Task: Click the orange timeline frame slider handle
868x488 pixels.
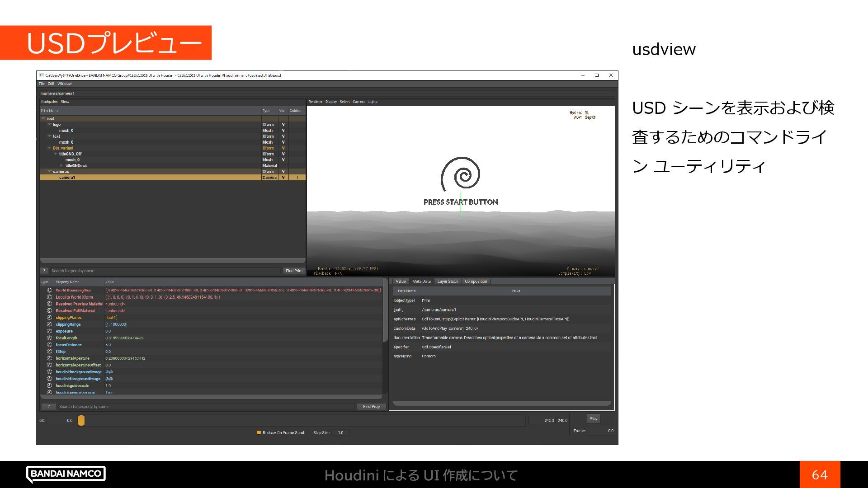Action: (x=81, y=421)
